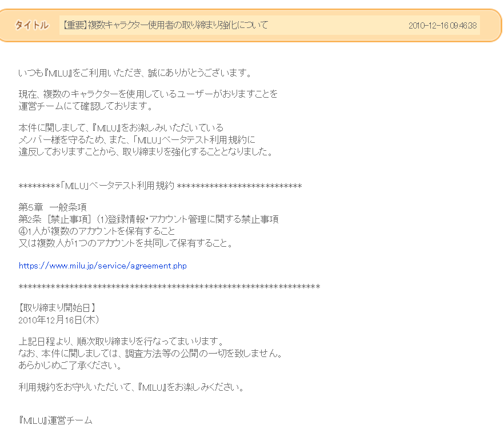Click the 第2条 [禁止事項] article line
This screenshot has height=437, width=504.
pyautogui.click(x=149, y=219)
